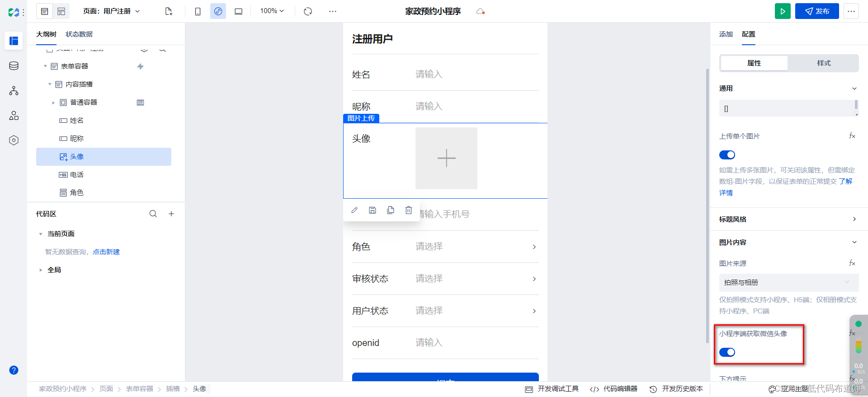Select the desktop PC preview icon
The width and height of the screenshot is (868, 397).
pyautogui.click(x=238, y=11)
